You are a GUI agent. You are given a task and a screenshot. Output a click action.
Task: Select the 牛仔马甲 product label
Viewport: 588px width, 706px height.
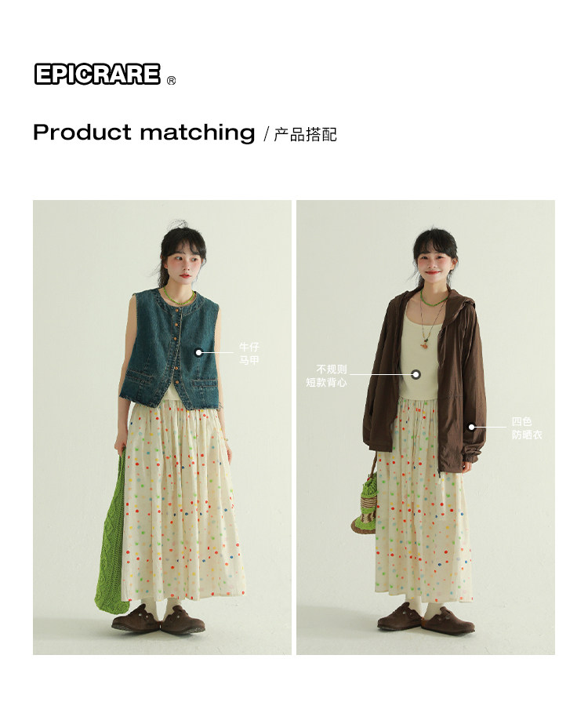click(x=249, y=354)
